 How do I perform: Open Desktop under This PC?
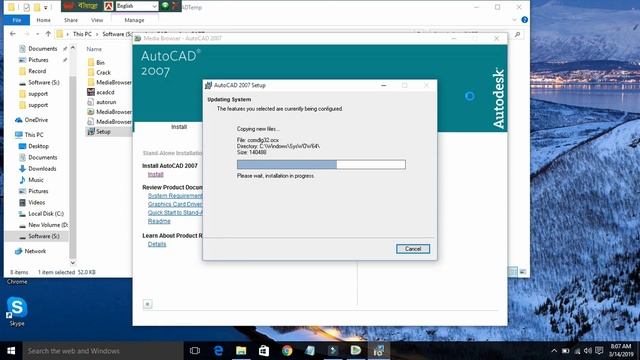click(x=38, y=146)
